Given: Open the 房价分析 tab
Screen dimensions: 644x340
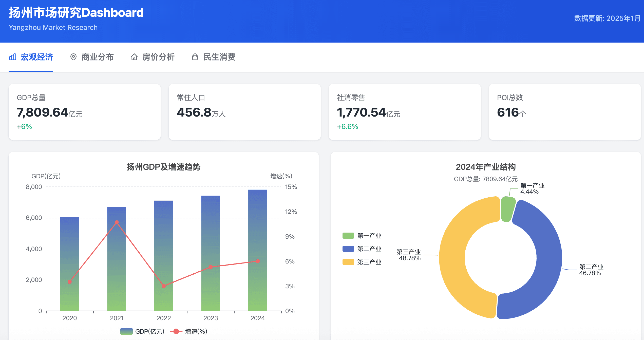Looking at the screenshot, I should pos(158,57).
